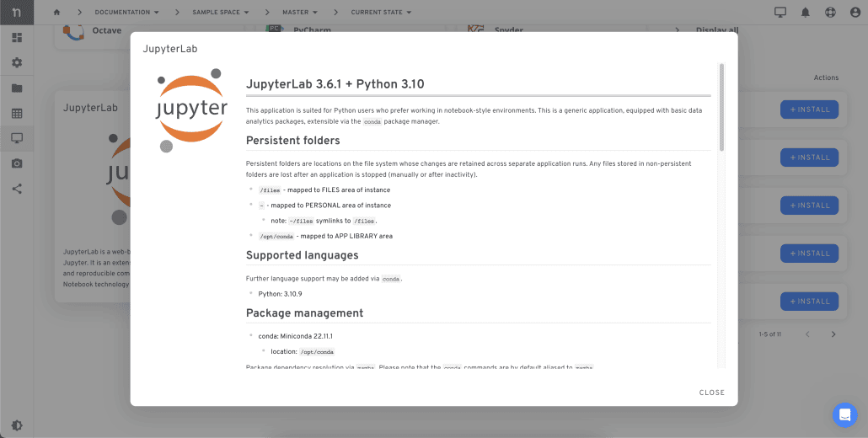Click the nuvolos logo in top-left corner

point(17,12)
